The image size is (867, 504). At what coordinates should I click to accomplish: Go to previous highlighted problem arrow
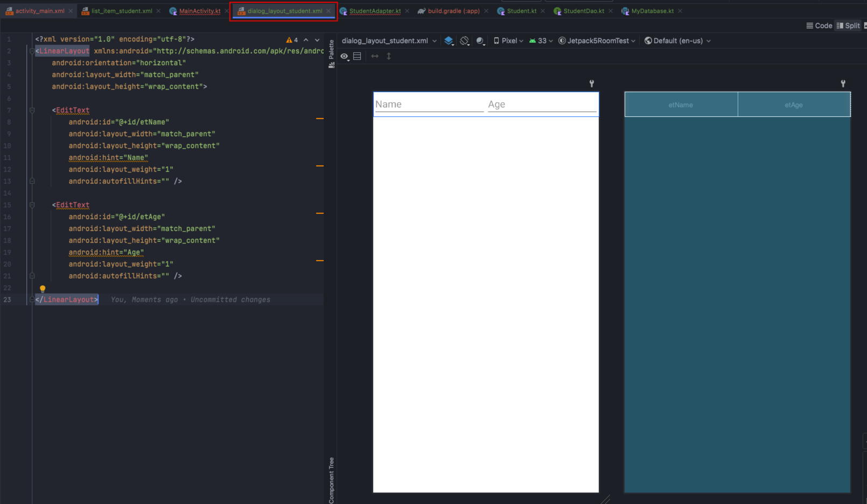306,40
